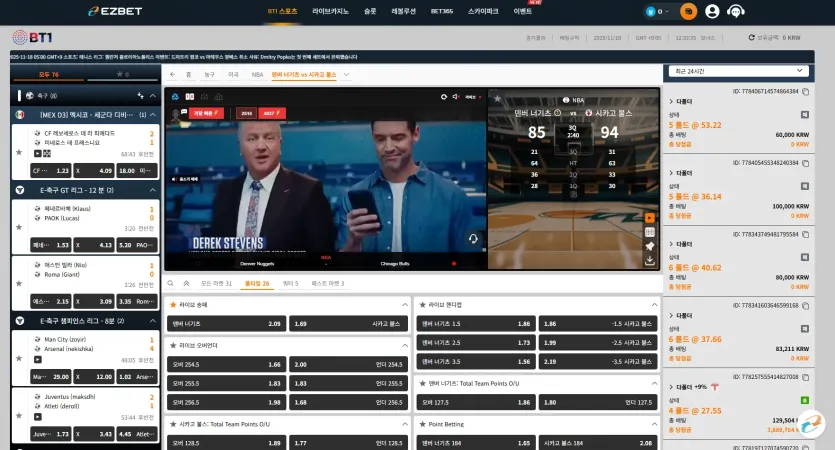Collapse all markets with double-chevron icon
The height and width of the screenshot is (450, 835).
(186, 283)
